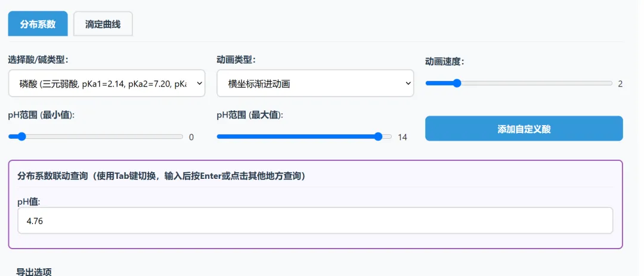Screen dimensions: 644x276
Task: Click the 动画速度 slider handle
Action: pyautogui.click(x=457, y=83)
